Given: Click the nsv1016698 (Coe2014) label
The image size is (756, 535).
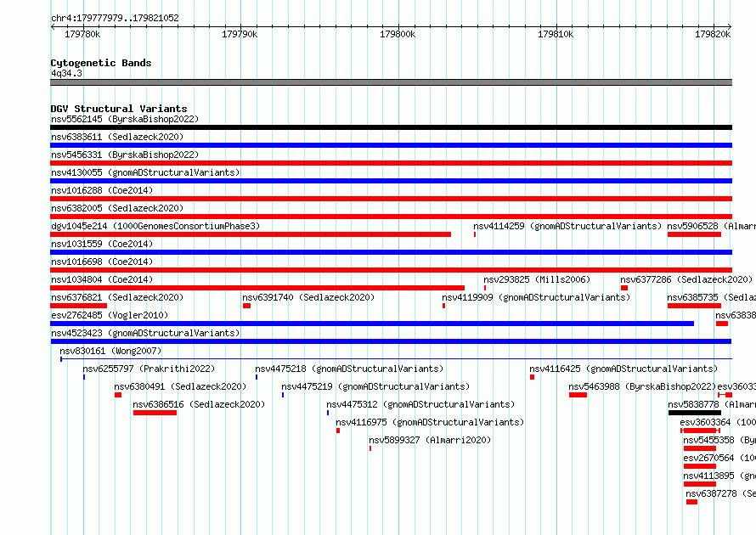Looking at the screenshot, I should click(102, 262).
